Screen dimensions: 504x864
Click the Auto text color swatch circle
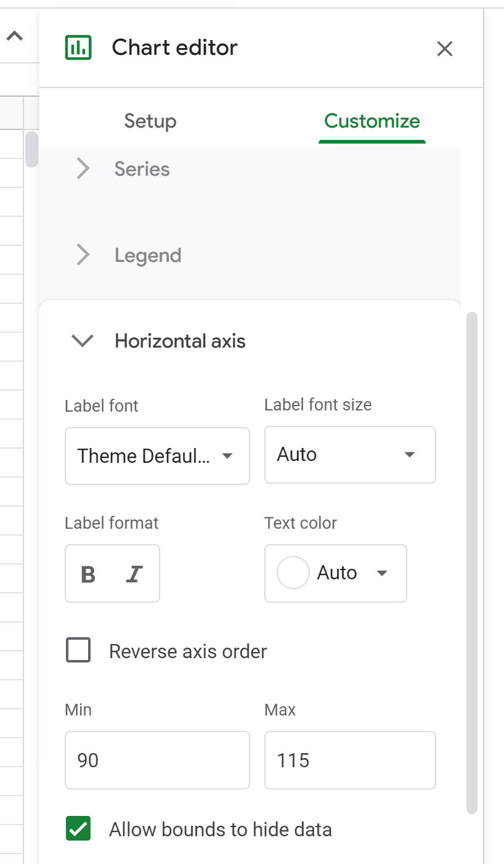(x=293, y=573)
